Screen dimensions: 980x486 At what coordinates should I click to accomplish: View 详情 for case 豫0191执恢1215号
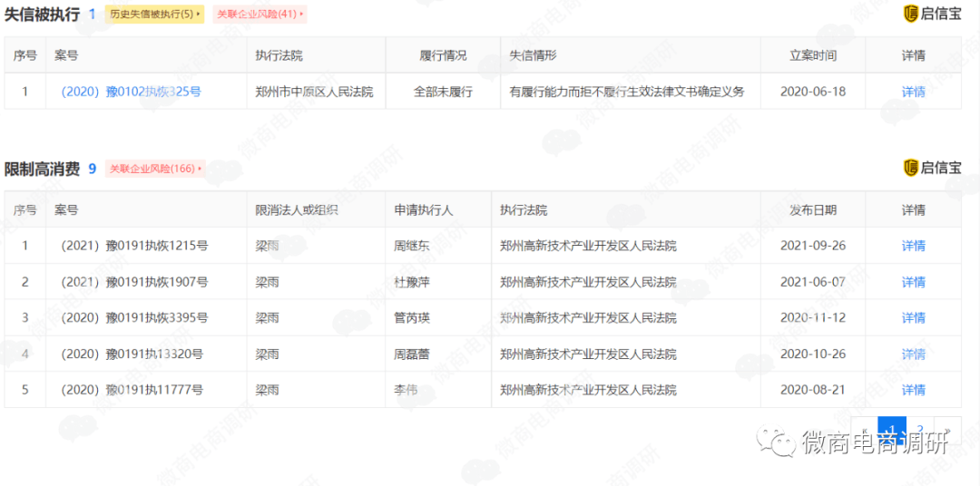tap(913, 246)
